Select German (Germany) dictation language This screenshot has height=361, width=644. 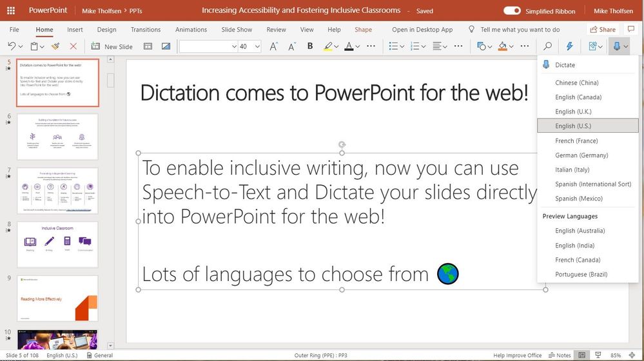pos(588,155)
